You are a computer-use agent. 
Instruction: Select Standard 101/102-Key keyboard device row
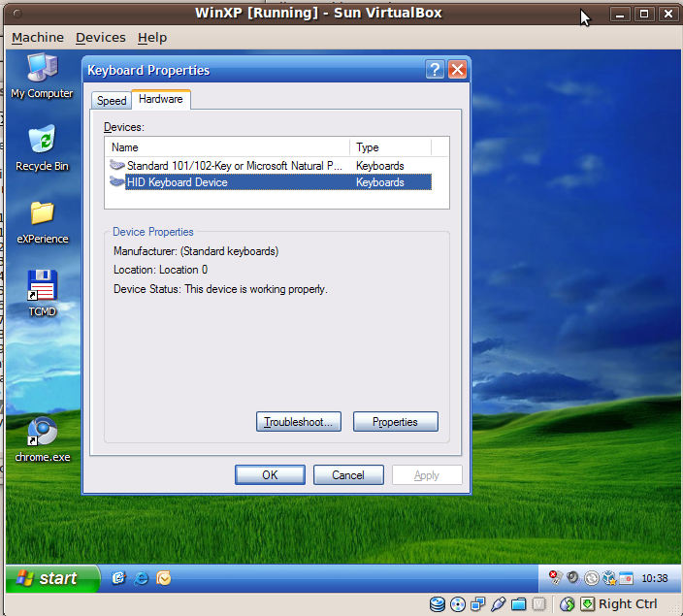click(270, 166)
